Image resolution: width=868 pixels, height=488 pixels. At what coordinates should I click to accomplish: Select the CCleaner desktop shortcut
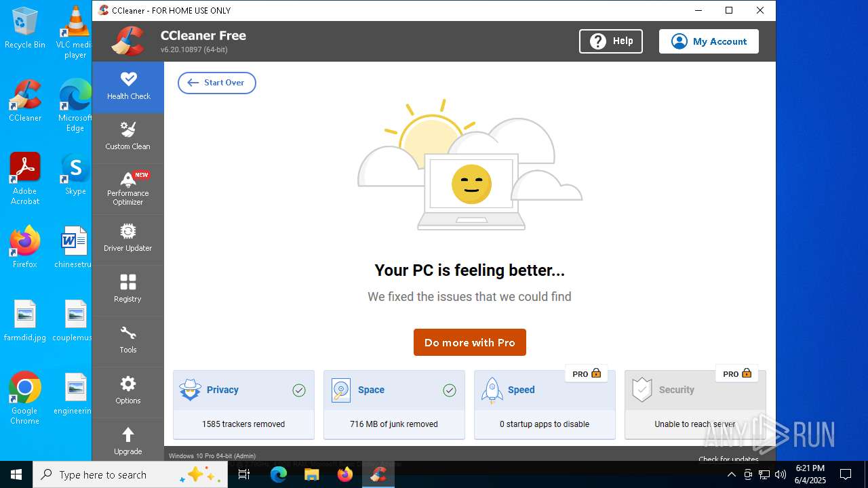pos(25,101)
